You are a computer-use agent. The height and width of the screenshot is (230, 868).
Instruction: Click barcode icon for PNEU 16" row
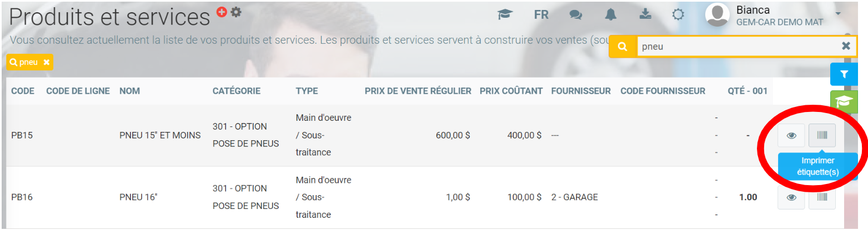point(822,197)
